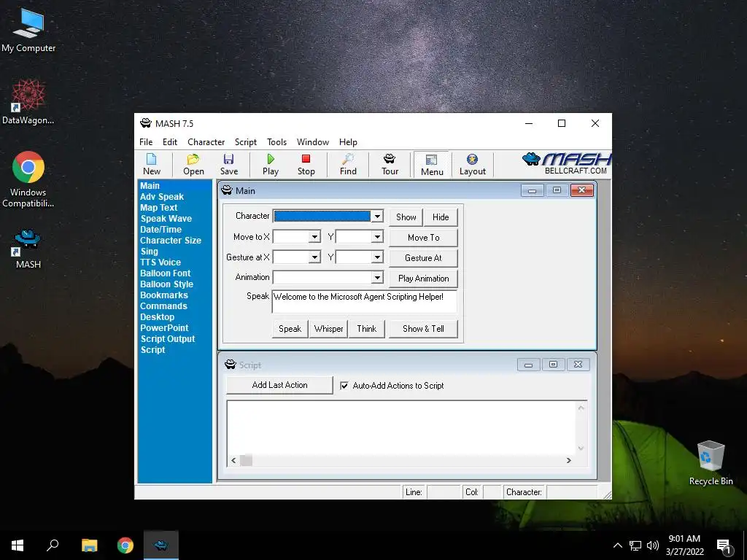
Task: Click the taskbar search icon
Action: point(53,545)
